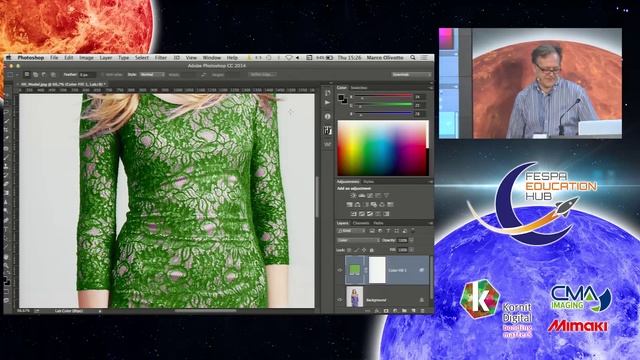
Task: Open the File menu
Action: [x=54, y=58]
